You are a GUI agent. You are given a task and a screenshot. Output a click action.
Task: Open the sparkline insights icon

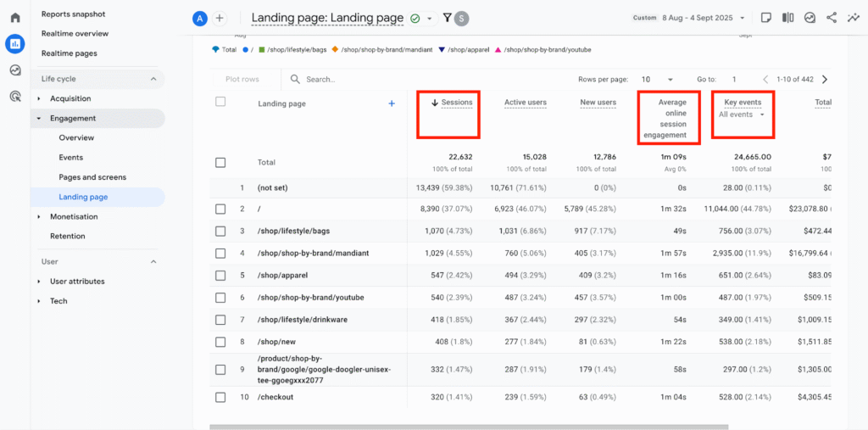pyautogui.click(x=853, y=18)
